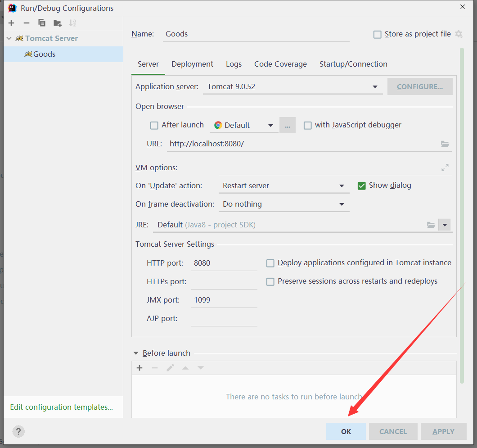Add a before launch task
The image size is (477, 448).
(x=139, y=368)
